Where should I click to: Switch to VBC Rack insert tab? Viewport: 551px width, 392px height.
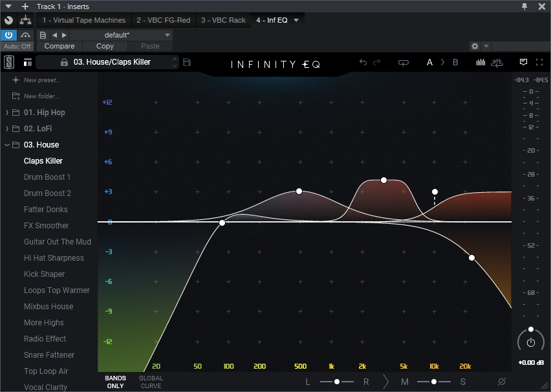pos(223,20)
